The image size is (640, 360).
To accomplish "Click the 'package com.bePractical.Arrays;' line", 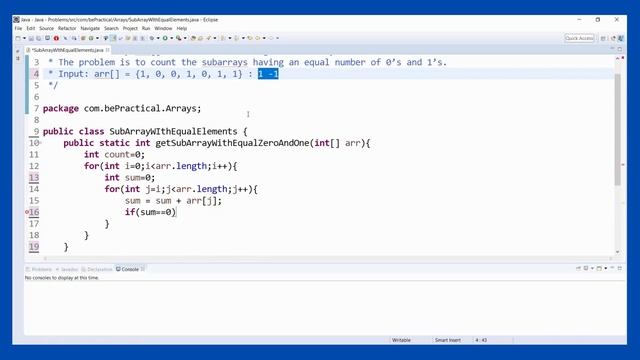I will (x=122, y=109).
